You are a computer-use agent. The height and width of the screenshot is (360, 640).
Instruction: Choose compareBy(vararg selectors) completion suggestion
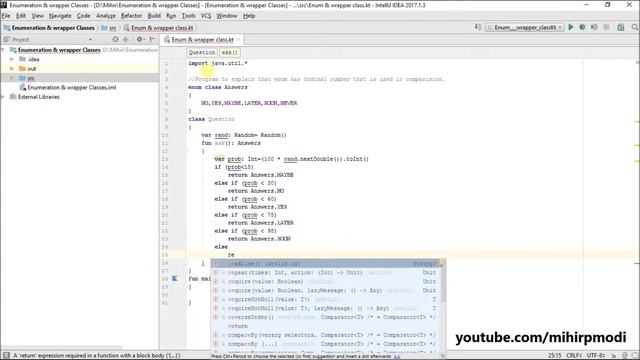coord(326,335)
